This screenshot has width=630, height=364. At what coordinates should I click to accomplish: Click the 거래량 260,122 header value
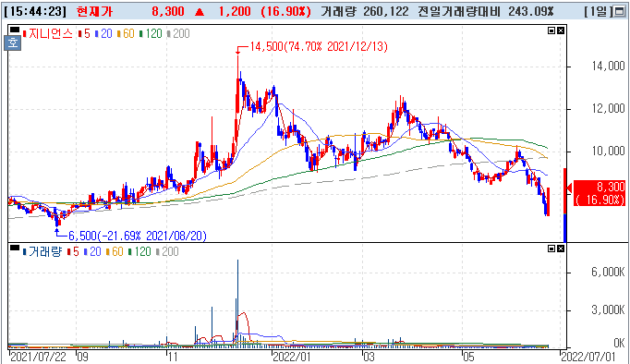point(365,11)
